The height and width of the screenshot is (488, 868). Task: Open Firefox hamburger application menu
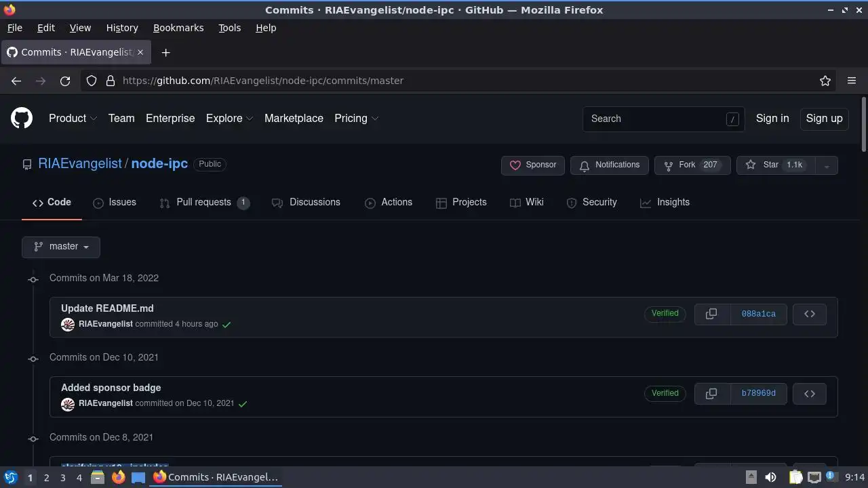click(852, 81)
